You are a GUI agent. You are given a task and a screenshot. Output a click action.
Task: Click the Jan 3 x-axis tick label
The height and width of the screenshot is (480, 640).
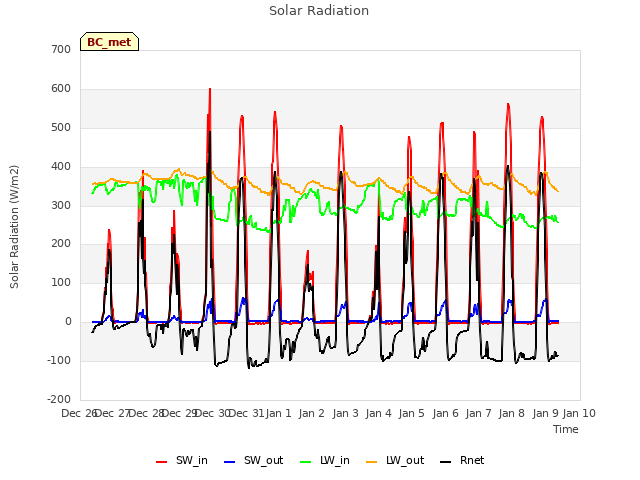point(345,413)
